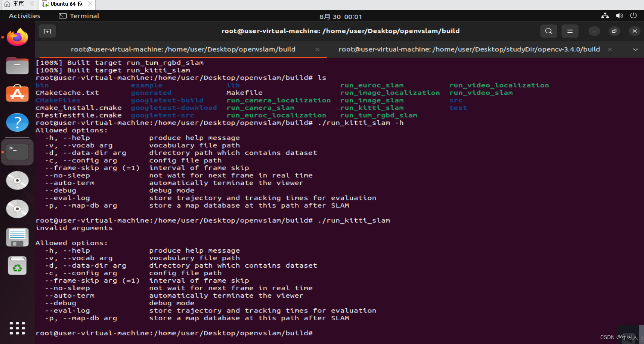Click the run_euroc_localization file name
The width and height of the screenshot is (644, 344).
point(276,115)
